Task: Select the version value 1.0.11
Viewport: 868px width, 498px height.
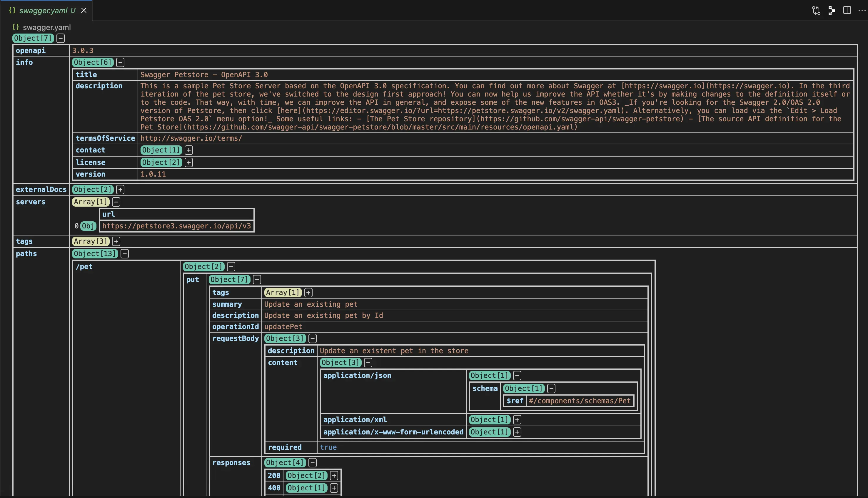Action: tap(153, 174)
